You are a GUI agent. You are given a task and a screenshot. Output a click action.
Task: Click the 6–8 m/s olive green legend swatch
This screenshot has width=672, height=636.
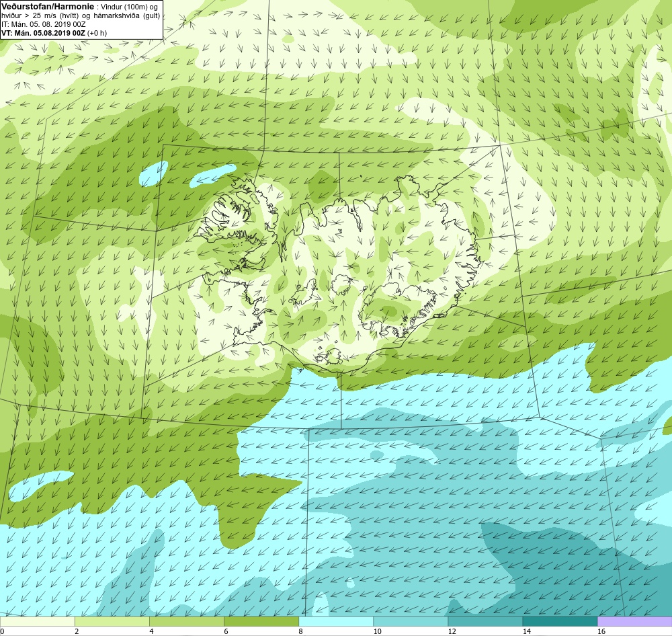pos(261,621)
